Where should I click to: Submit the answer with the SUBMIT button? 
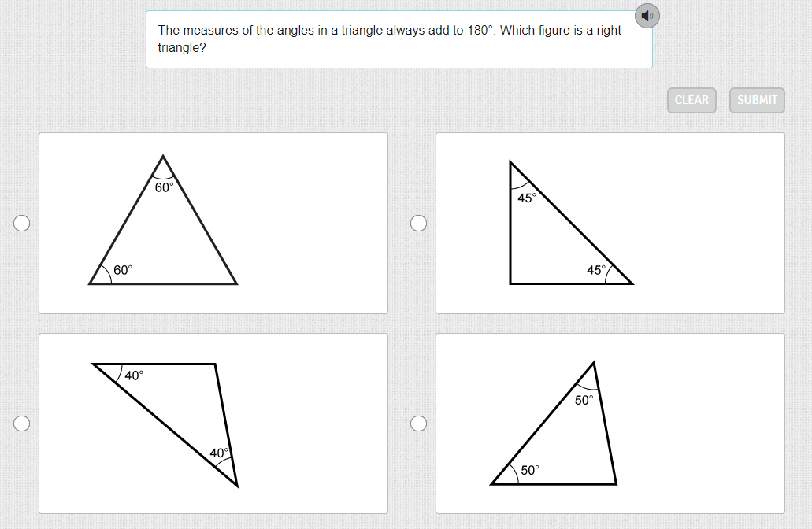point(757,100)
